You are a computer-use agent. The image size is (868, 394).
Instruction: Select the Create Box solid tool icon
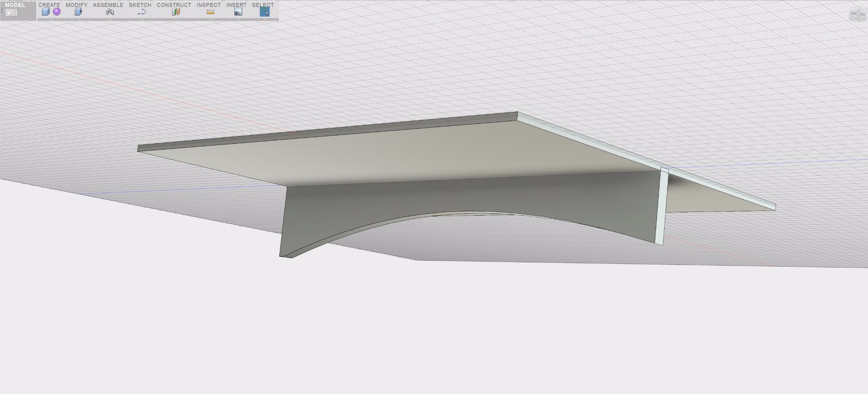pyautogui.click(x=46, y=12)
